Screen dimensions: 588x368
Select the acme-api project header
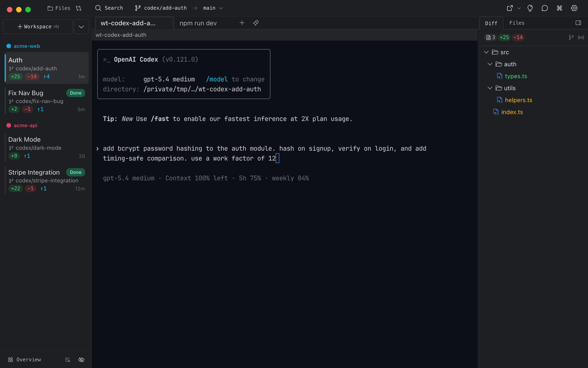point(25,125)
